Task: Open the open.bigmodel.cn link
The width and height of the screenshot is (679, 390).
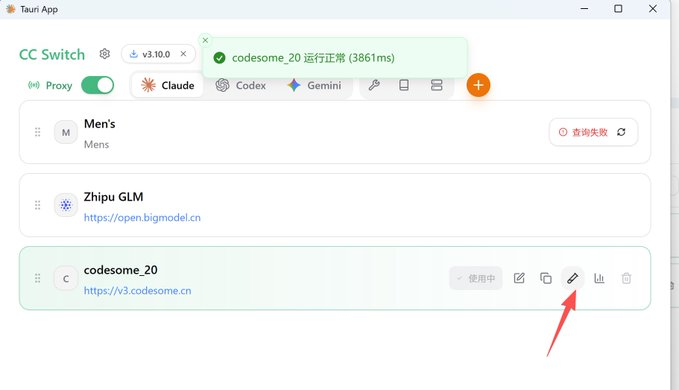Action: click(142, 217)
